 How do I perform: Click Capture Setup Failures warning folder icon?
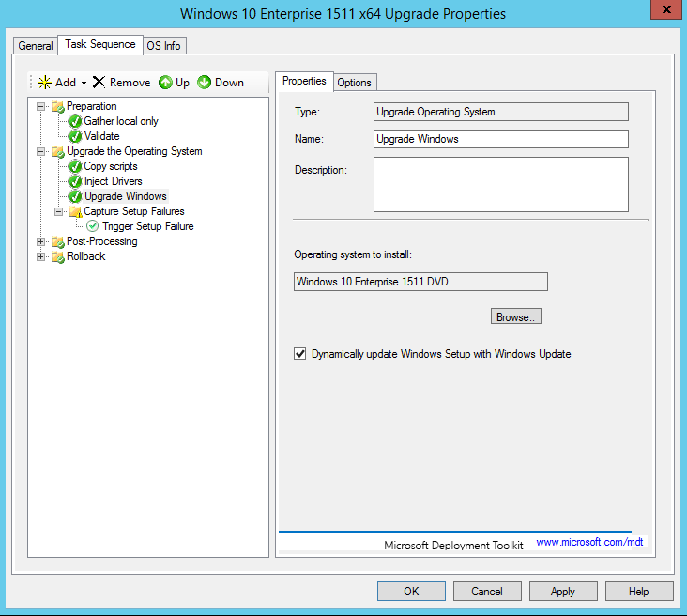(75, 212)
